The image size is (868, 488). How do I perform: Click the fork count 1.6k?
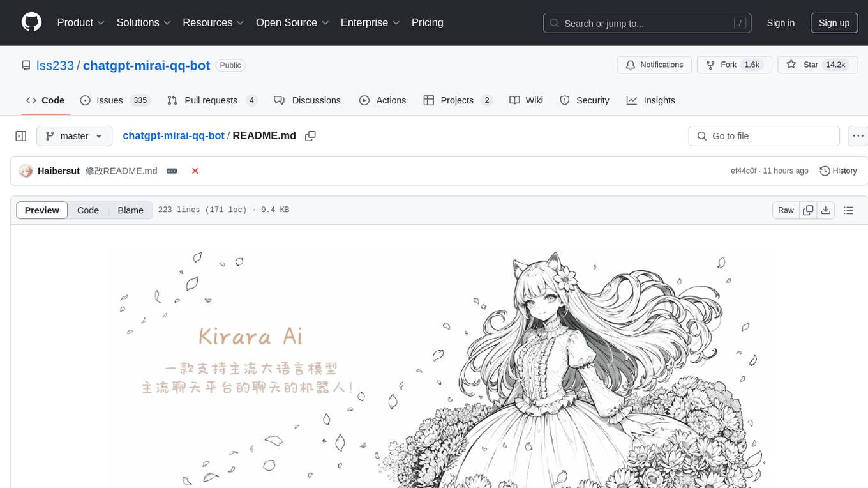click(752, 65)
